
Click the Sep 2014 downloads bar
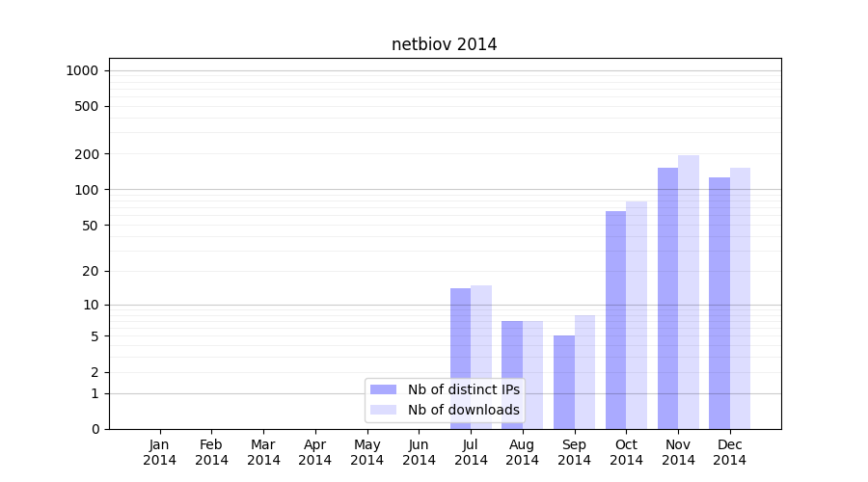click(x=584, y=371)
